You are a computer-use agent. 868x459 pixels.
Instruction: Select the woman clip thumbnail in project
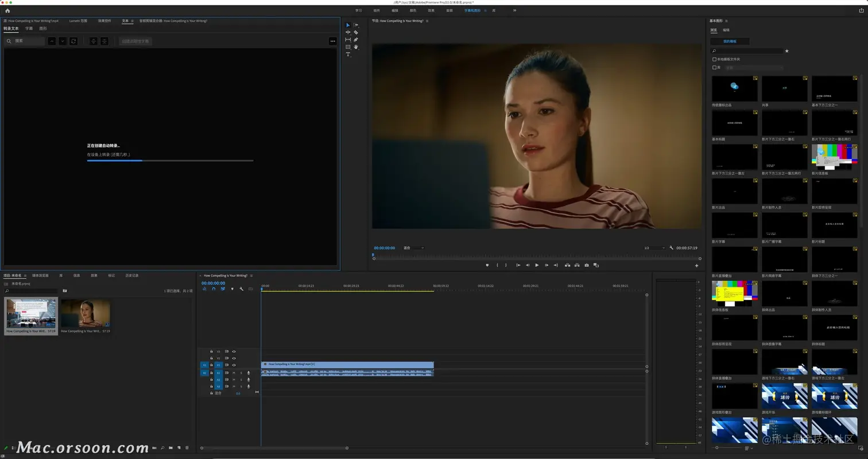[x=85, y=313]
